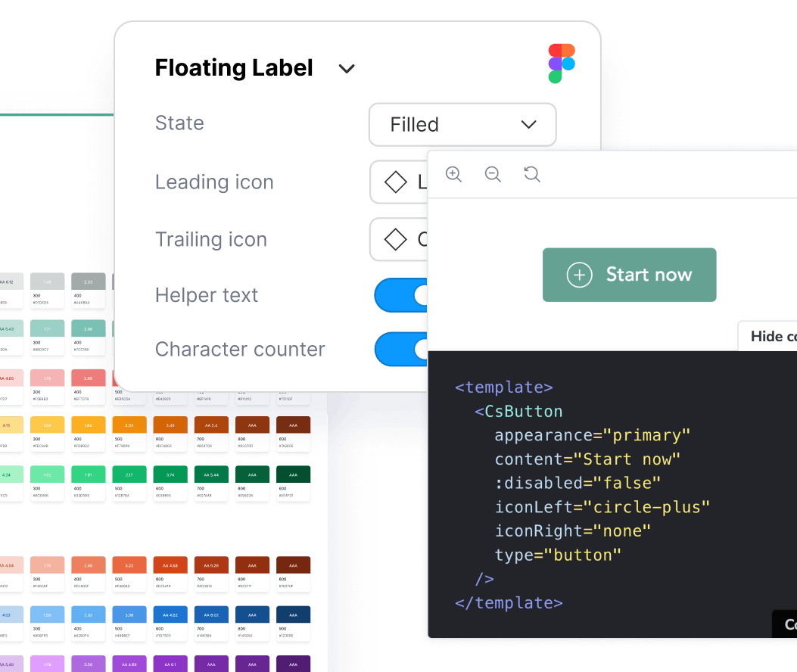The height and width of the screenshot is (672, 797).
Task: Pick the teal 300 swatch labeled 1.71
Action: tap(47, 328)
